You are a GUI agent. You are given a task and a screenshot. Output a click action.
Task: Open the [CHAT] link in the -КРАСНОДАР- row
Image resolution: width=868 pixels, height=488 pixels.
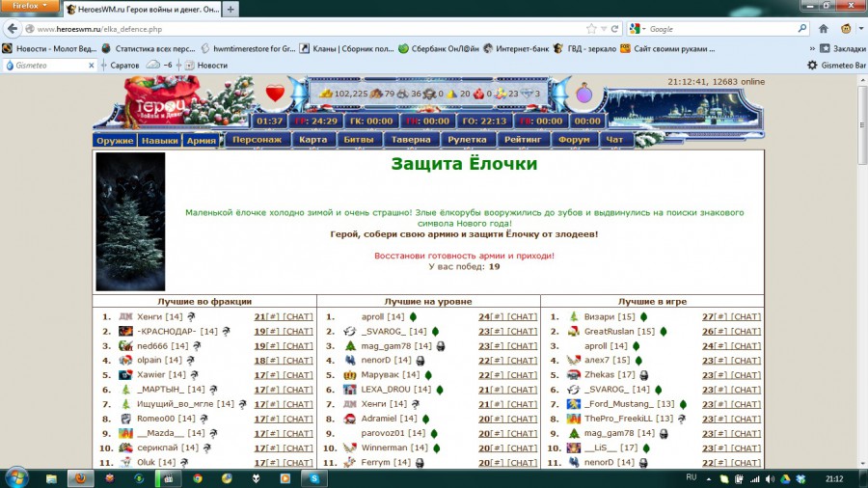[298, 332]
